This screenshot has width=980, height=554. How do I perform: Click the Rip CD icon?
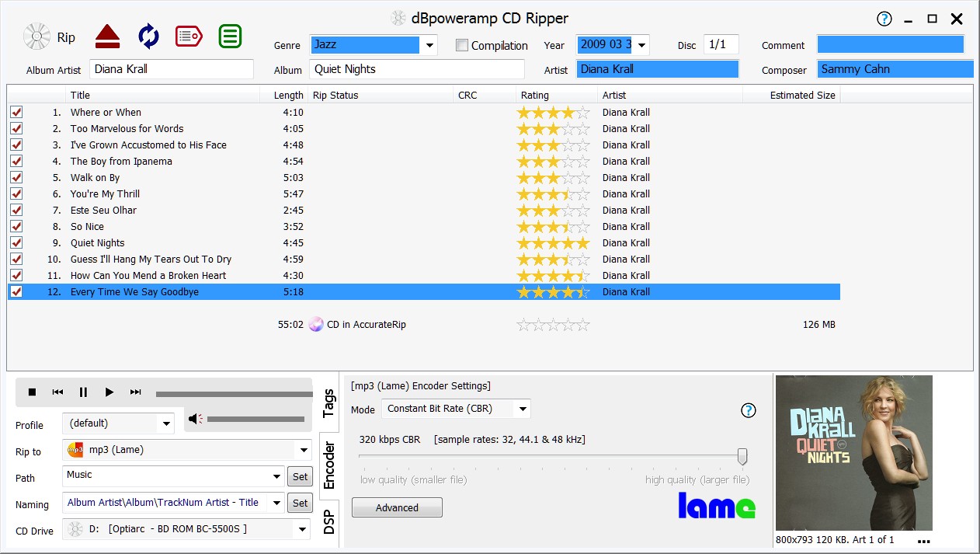[x=36, y=37]
